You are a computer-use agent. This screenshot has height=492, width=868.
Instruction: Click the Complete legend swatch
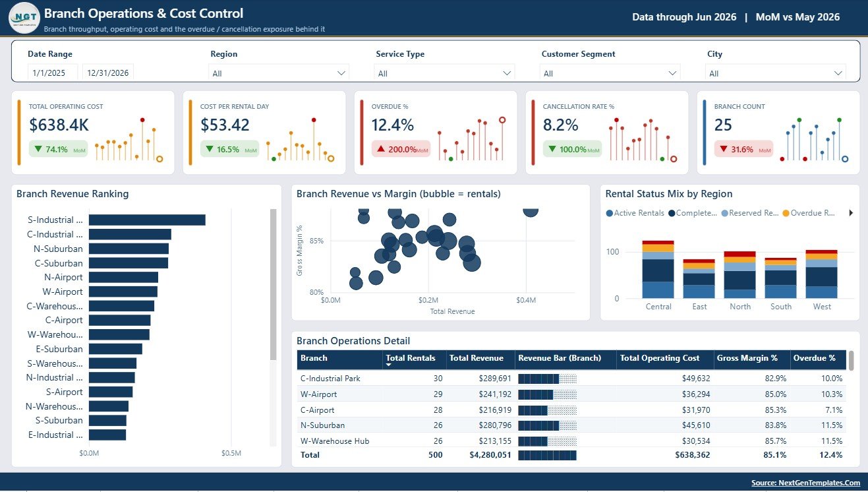pyautogui.click(x=672, y=213)
